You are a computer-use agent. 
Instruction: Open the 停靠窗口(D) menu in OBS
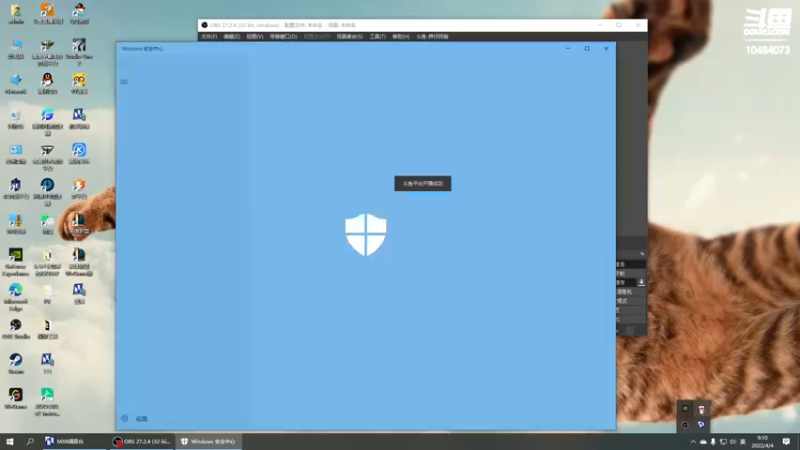(283, 37)
